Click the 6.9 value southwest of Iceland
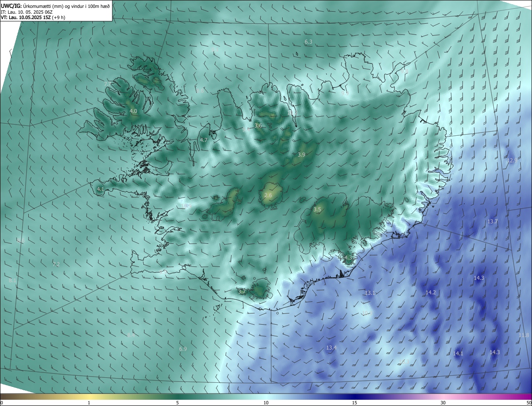Viewport: 532px width, 406px height. (183, 349)
